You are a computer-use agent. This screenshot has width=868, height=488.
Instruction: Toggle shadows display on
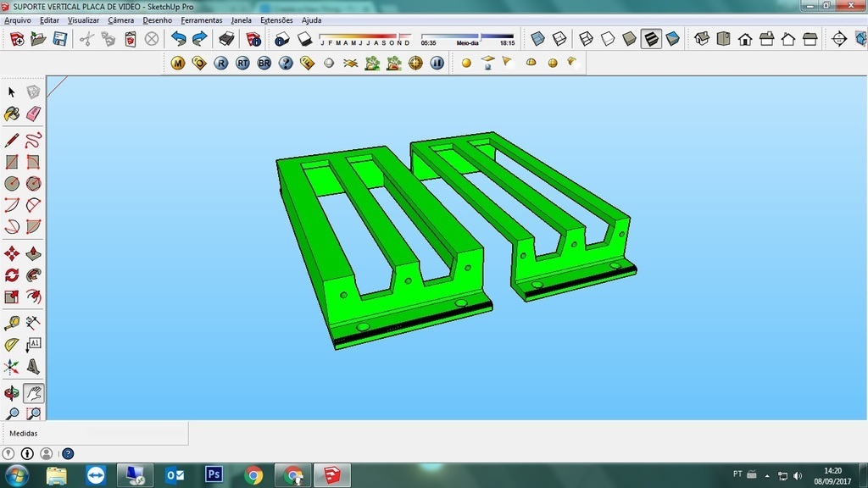tap(304, 38)
